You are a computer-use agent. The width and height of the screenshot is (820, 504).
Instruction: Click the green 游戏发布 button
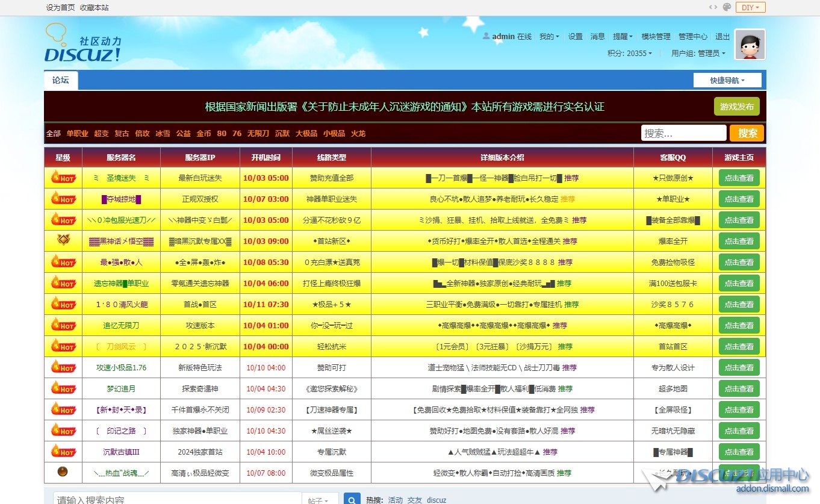coord(736,107)
